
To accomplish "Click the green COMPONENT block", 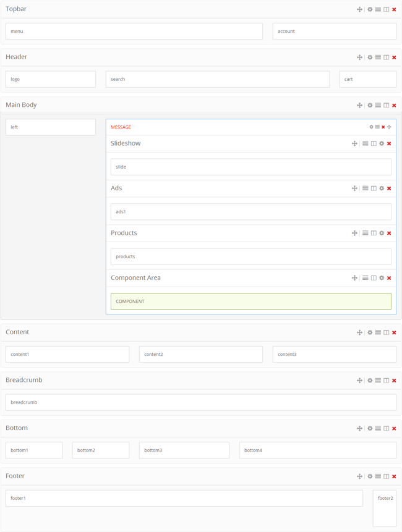I will [x=250, y=301].
